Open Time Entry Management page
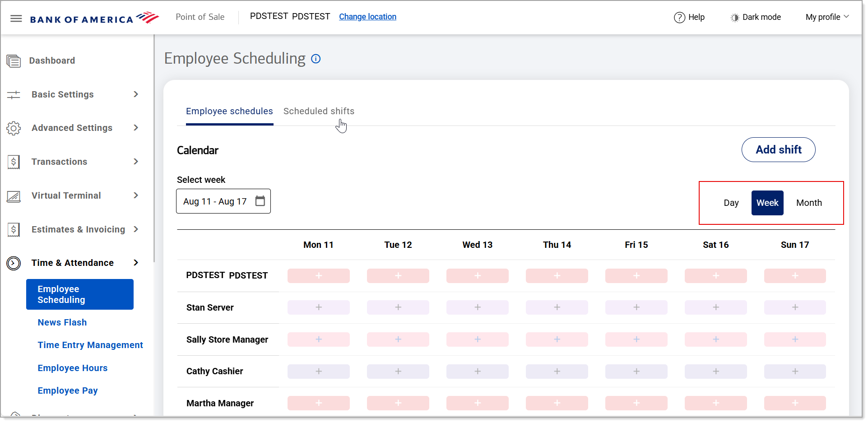Viewport: 868px width, 423px height. click(90, 345)
